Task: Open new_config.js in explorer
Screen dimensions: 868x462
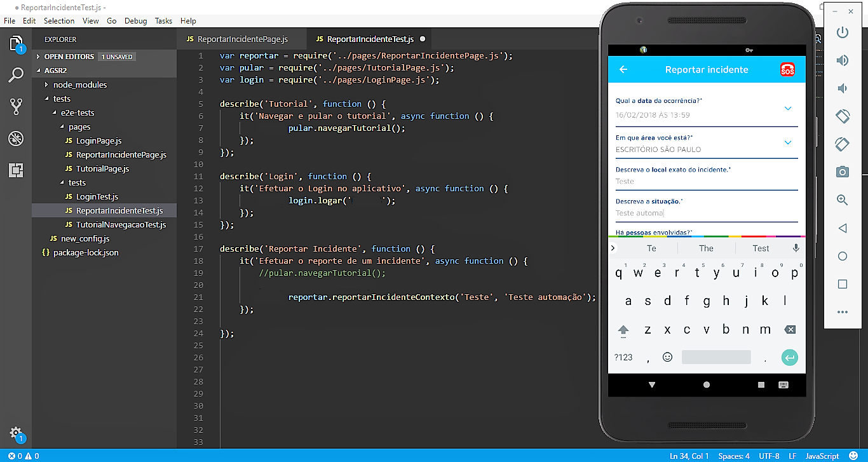Action: [x=85, y=238]
